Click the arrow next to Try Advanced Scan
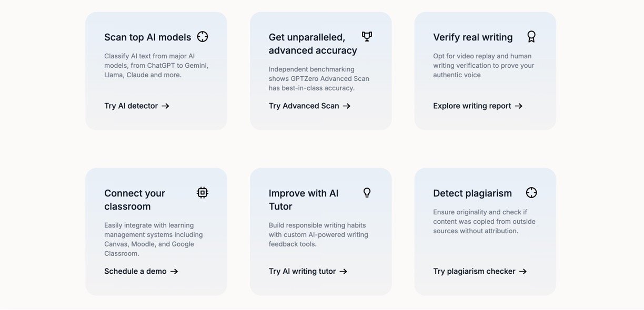The height and width of the screenshot is (310, 644). 347,106
